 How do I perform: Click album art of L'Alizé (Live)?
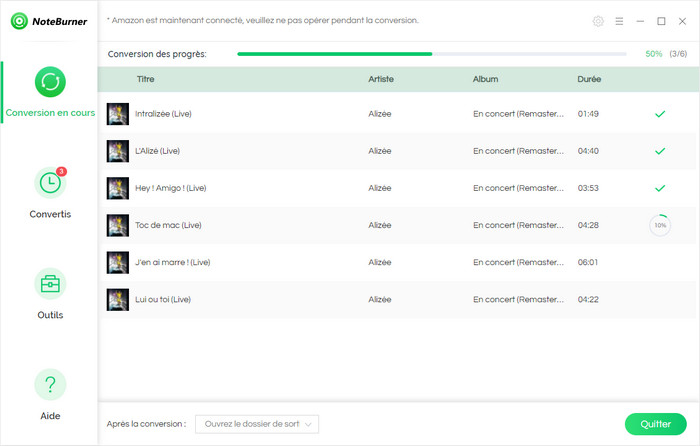(118, 151)
